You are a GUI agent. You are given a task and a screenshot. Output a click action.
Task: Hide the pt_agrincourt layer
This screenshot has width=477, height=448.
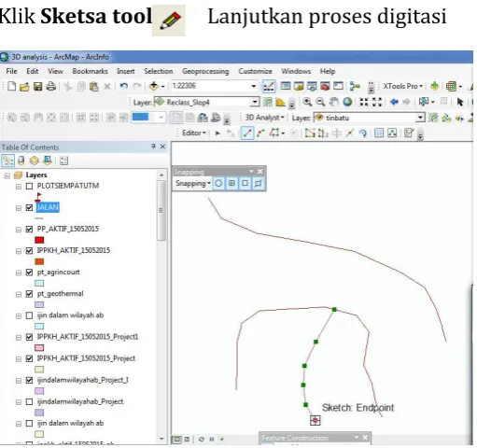coord(29,273)
